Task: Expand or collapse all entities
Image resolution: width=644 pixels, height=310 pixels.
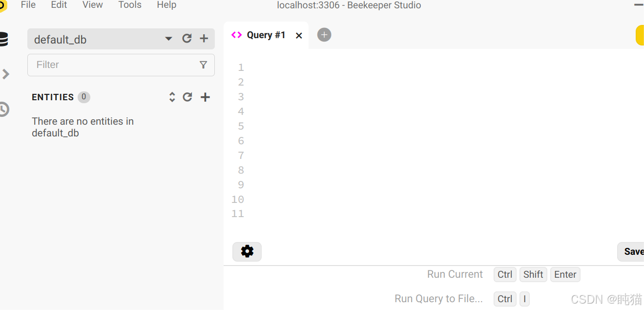Action: point(172,97)
